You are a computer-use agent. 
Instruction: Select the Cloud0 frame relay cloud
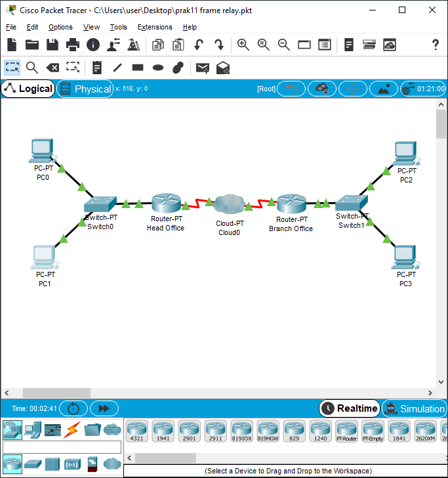[x=229, y=204]
